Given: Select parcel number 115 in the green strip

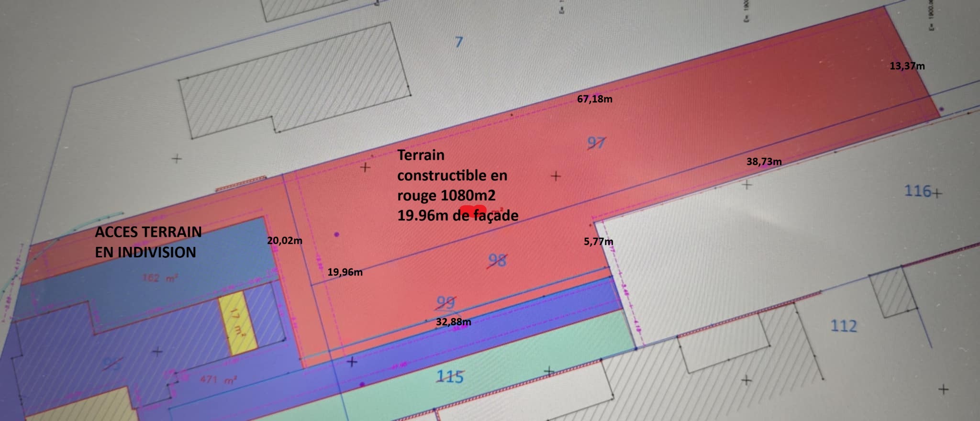Looking at the screenshot, I should [x=450, y=377].
